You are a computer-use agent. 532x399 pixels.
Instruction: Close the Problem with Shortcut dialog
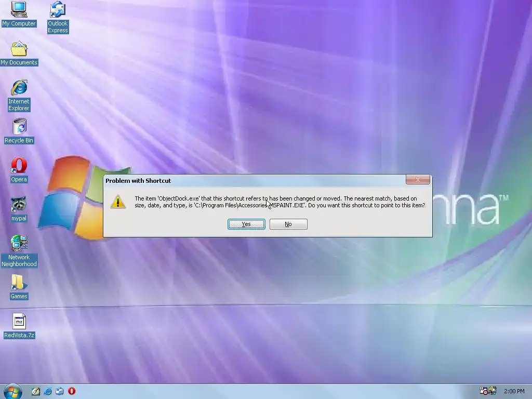coord(418,180)
